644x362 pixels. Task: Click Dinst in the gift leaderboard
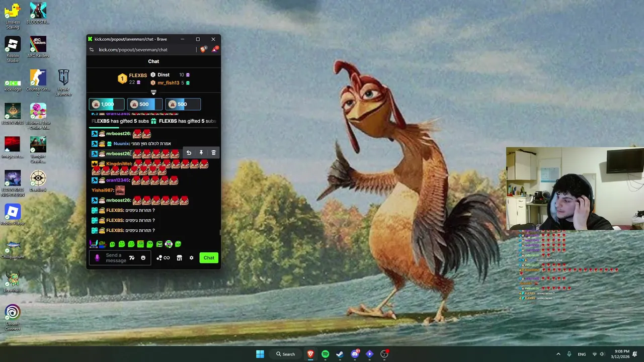click(x=164, y=75)
